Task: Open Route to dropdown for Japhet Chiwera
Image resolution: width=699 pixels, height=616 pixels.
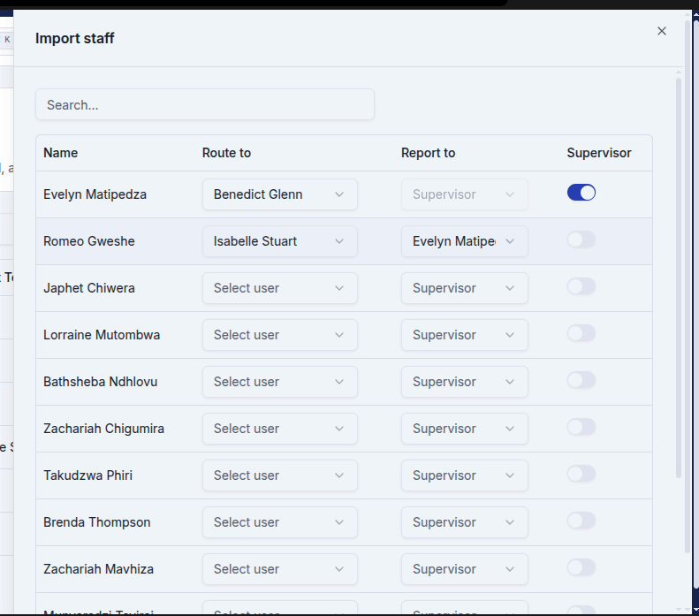Action: 280,288
